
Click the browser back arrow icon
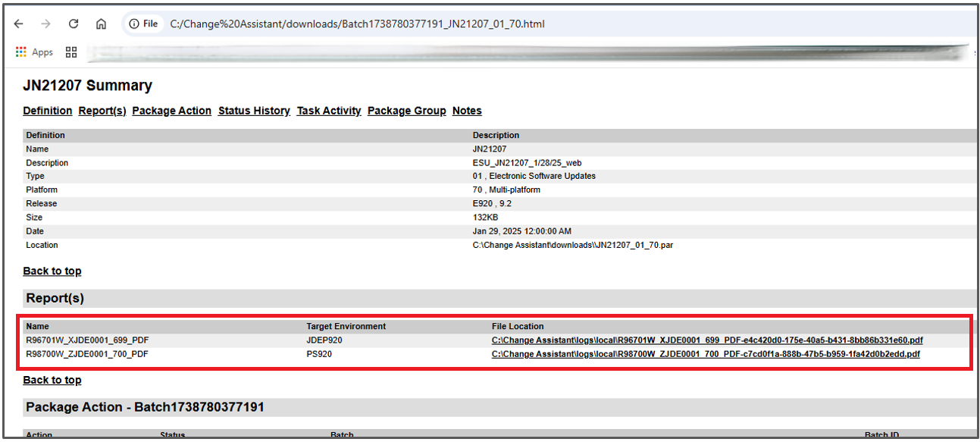[18, 24]
